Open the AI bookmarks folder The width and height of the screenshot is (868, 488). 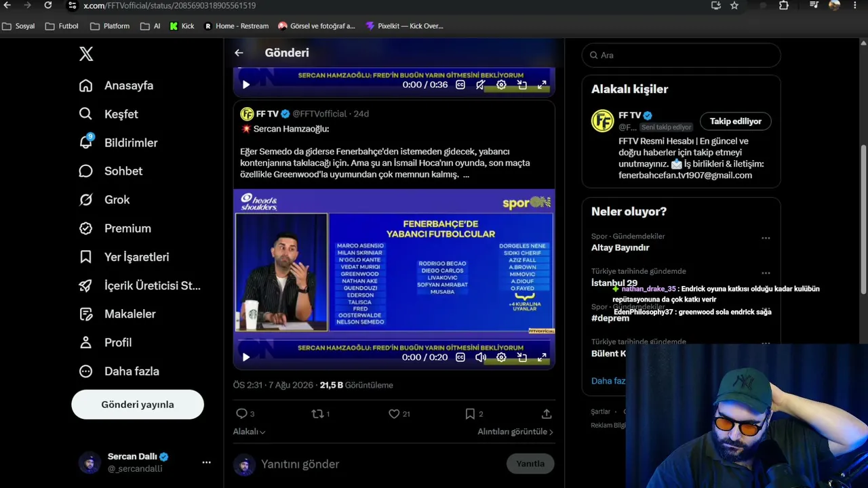[151, 26]
